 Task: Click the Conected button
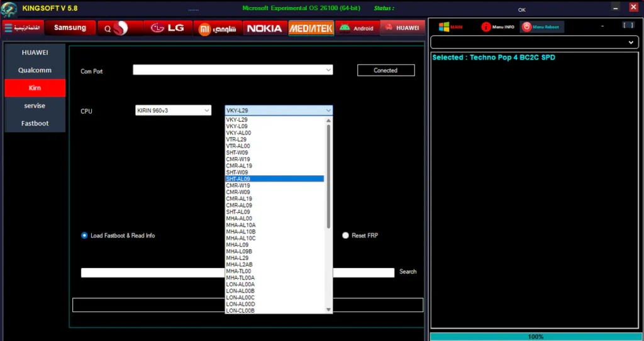(x=386, y=70)
